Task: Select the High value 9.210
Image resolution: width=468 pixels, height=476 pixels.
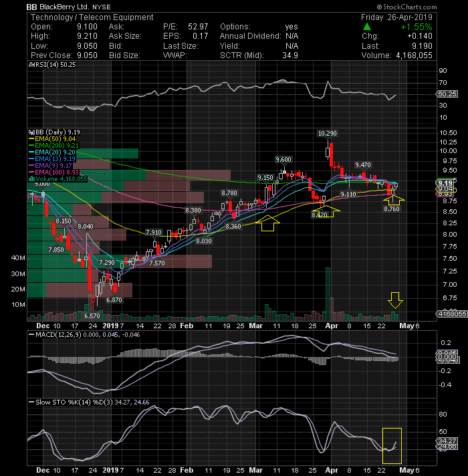Action: click(87, 36)
